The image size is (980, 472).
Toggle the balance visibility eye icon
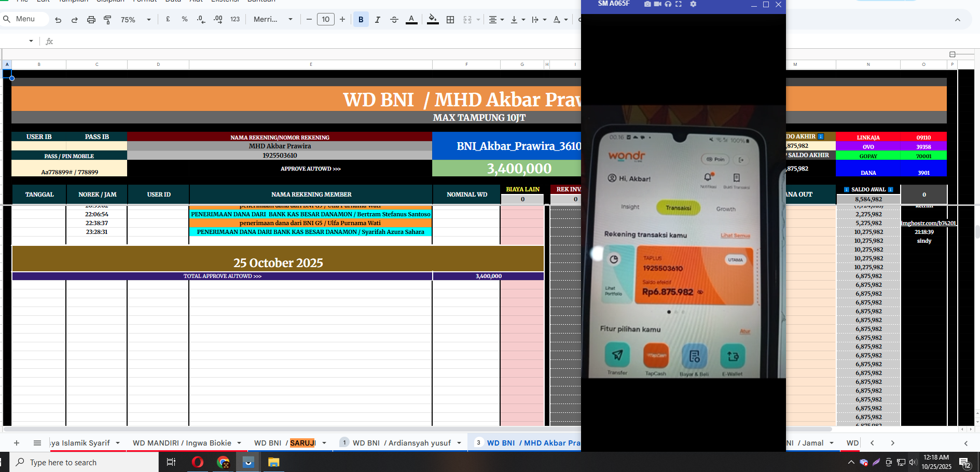click(x=700, y=292)
